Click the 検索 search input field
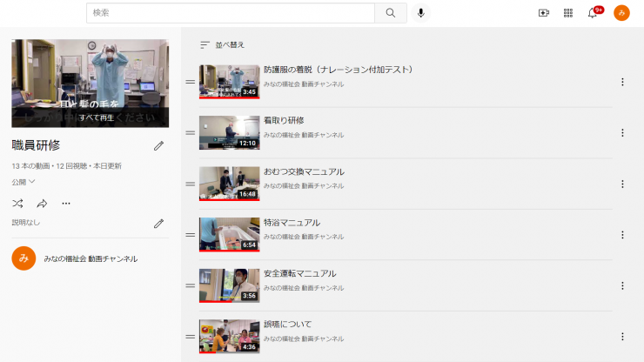Viewport: 644px width, 362px height. (x=231, y=13)
